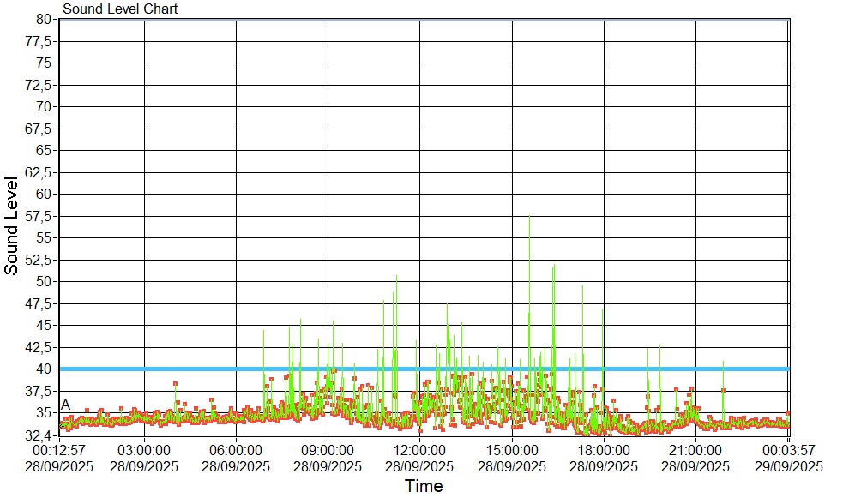This screenshot has width=849, height=504.
Task: Click the 21:00:00 time tick label
Action: coord(695,449)
